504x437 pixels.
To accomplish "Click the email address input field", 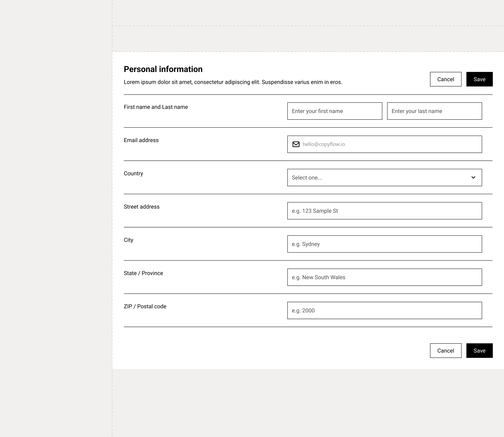I will point(384,144).
